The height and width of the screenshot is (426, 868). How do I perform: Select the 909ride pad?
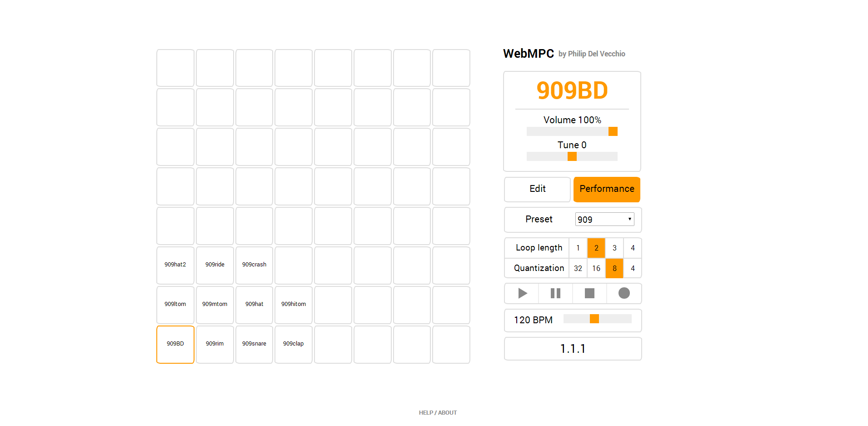[215, 265]
